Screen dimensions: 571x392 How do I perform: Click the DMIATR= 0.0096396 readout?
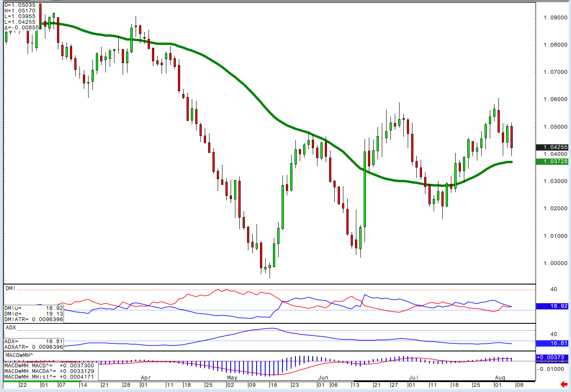(34, 319)
